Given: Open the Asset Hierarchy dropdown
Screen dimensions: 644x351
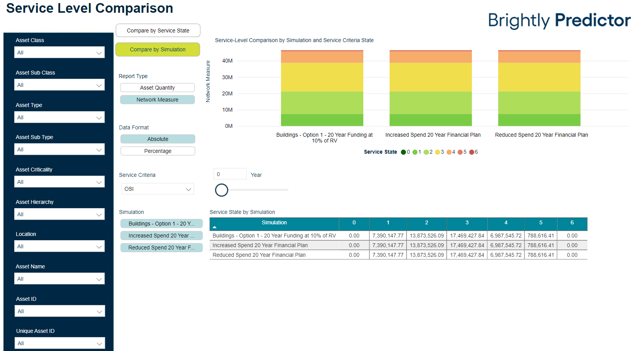Looking at the screenshot, I should click(x=59, y=214).
